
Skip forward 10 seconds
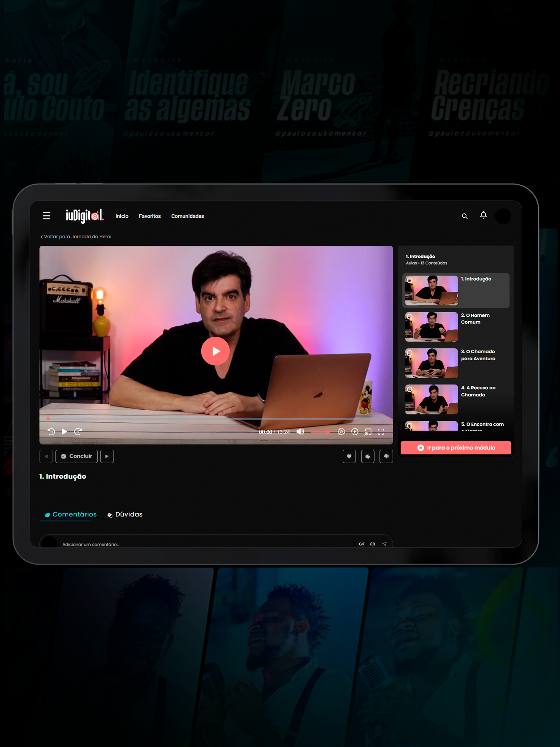(78, 431)
